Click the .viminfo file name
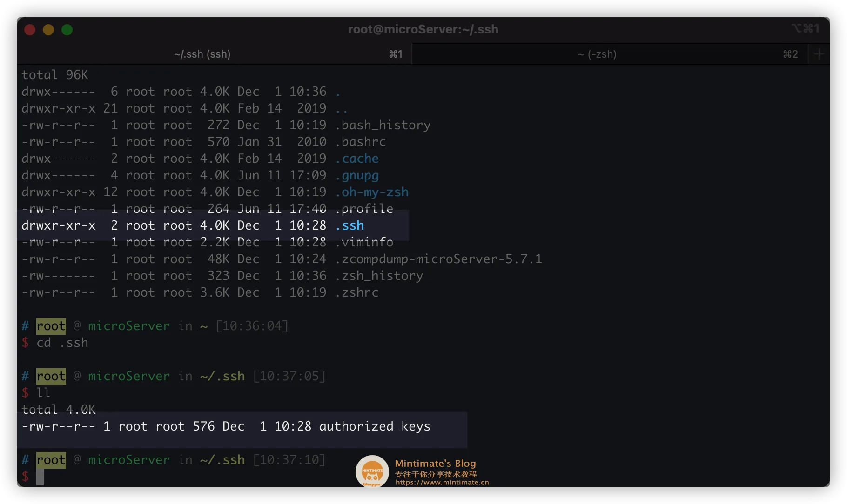847x504 pixels. click(x=364, y=242)
